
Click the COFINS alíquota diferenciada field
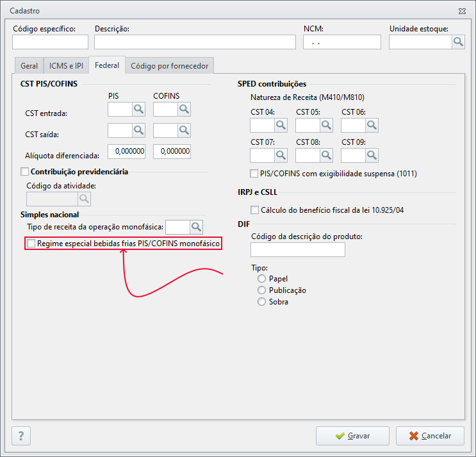point(172,151)
